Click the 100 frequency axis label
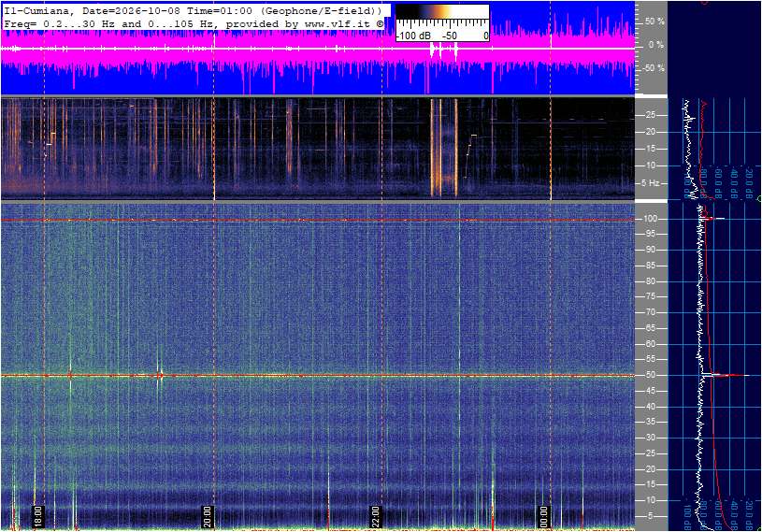 click(650, 219)
